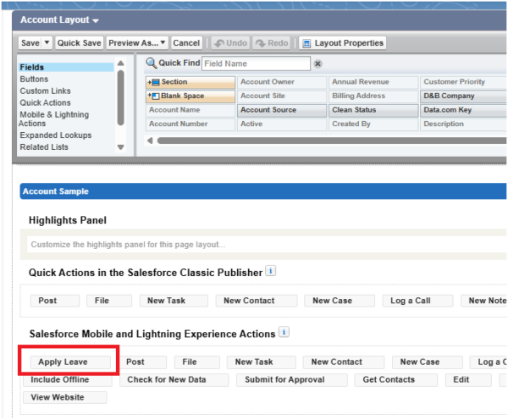This screenshot has width=508, height=420.
Task: Select New Note in Classic Publisher
Action: [484, 301]
